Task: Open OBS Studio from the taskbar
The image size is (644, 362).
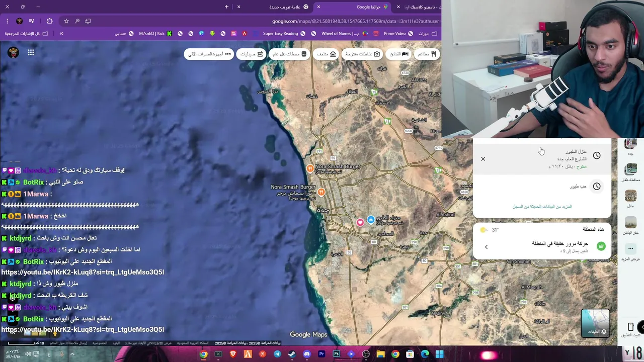Action: tap(366, 354)
